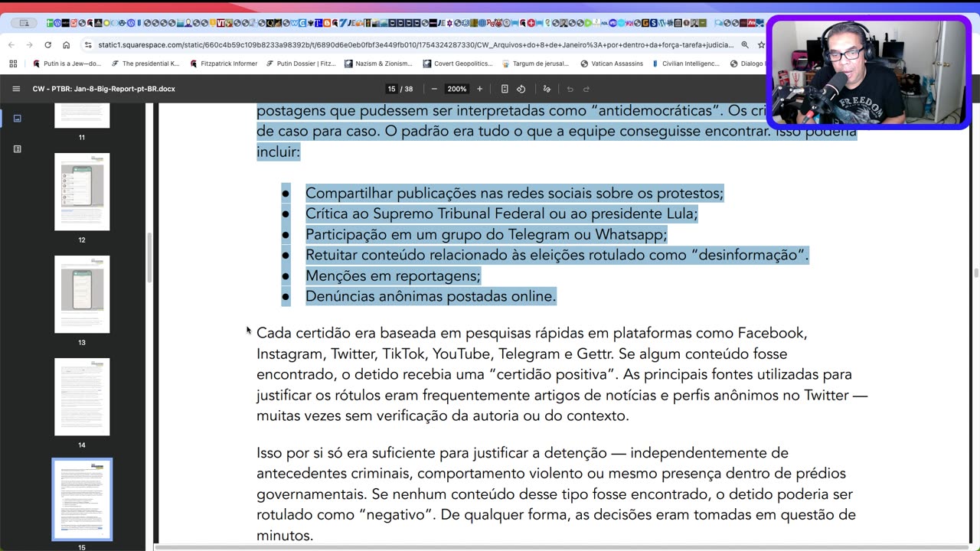Image resolution: width=980 pixels, height=551 pixels.
Task: Click the fit to page icon
Action: pyautogui.click(x=505, y=89)
